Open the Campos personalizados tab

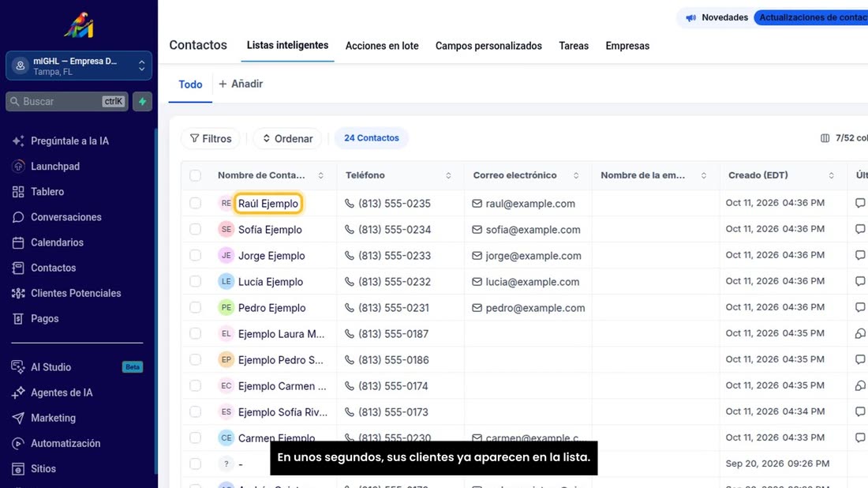pyautogui.click(x=488, y=46)
